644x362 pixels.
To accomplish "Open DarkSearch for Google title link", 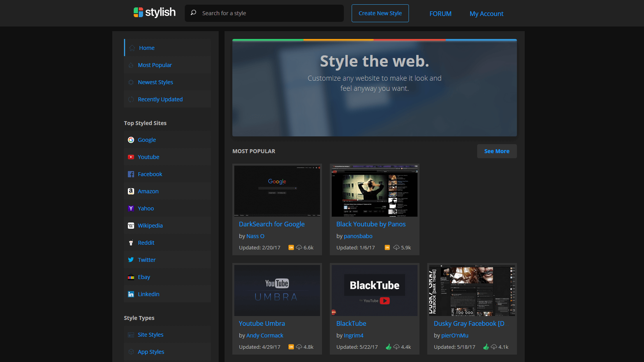I will pyautogui.click(x=272, y=224).
